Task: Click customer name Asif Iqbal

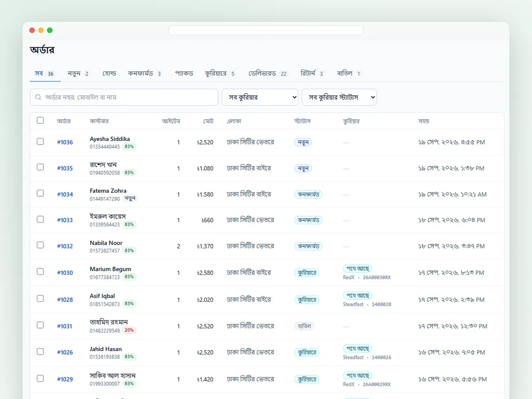Action: point(102,296)
